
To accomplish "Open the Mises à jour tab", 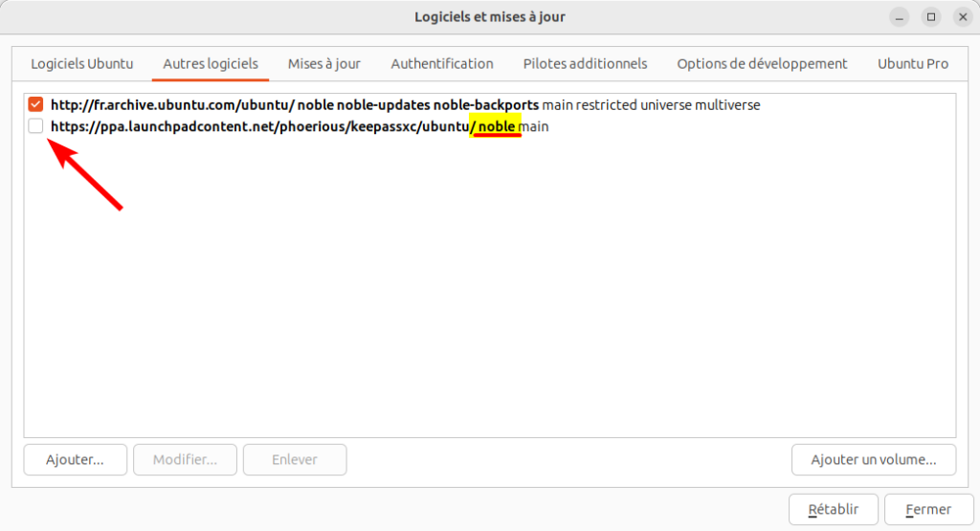I will coord(323,64).
